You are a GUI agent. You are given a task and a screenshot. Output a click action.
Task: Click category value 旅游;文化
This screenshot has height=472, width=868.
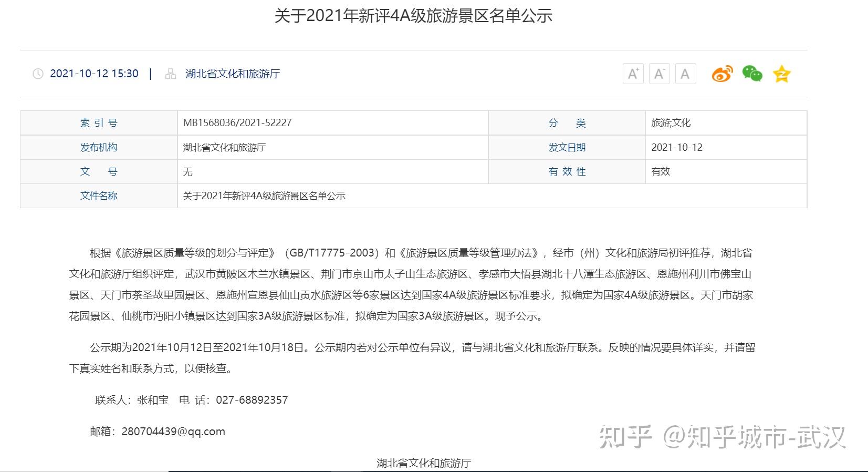tap(671, 123)
